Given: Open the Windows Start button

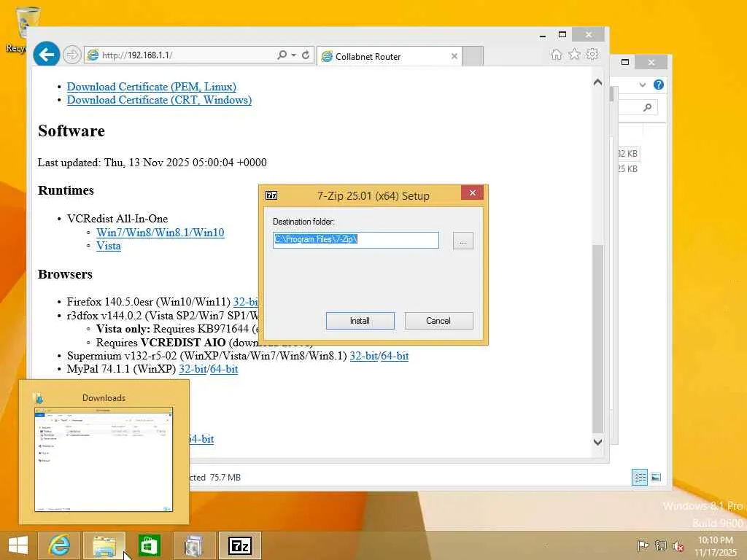Looking at the screenshot, I should [x=18, y=545].
